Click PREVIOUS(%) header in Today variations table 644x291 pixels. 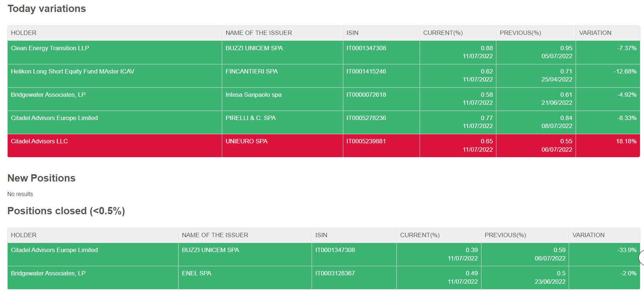point(520,33)
